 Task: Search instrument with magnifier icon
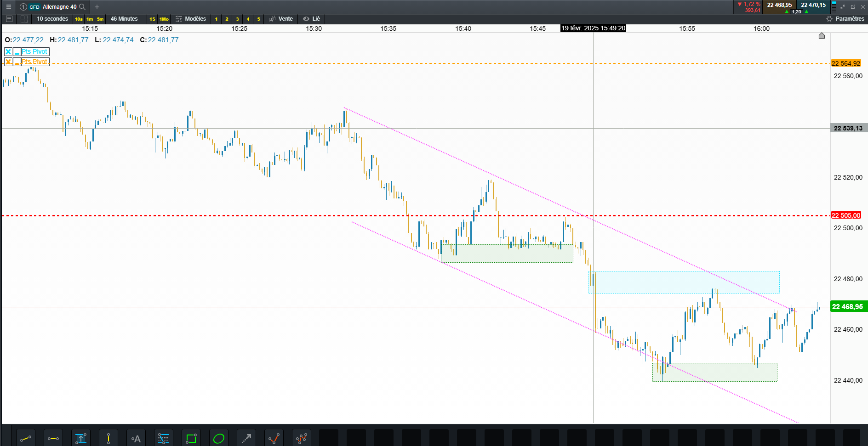[82, 7]
